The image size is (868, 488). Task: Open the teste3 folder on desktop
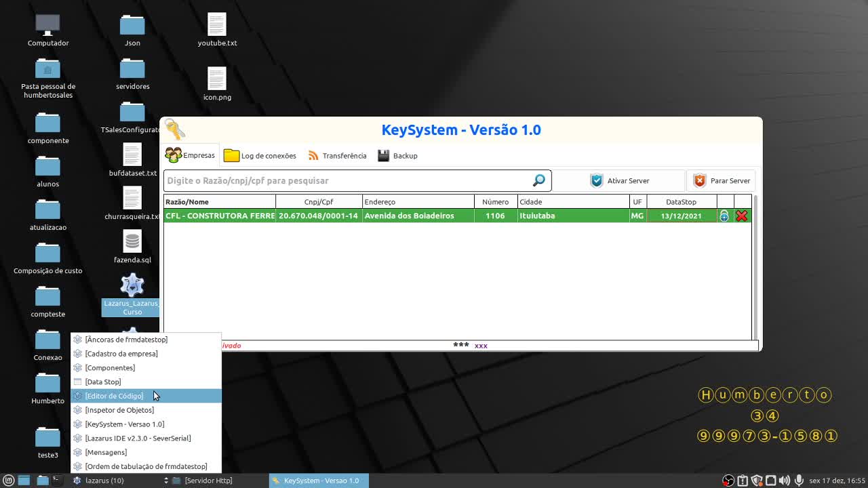point(47,442)
